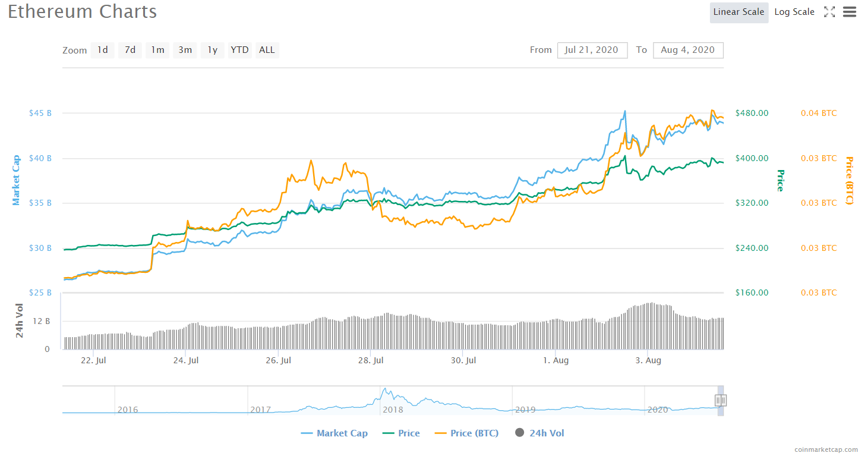Open coinmarketcap.com credit link
868x456 pixels.
[826, 450]
